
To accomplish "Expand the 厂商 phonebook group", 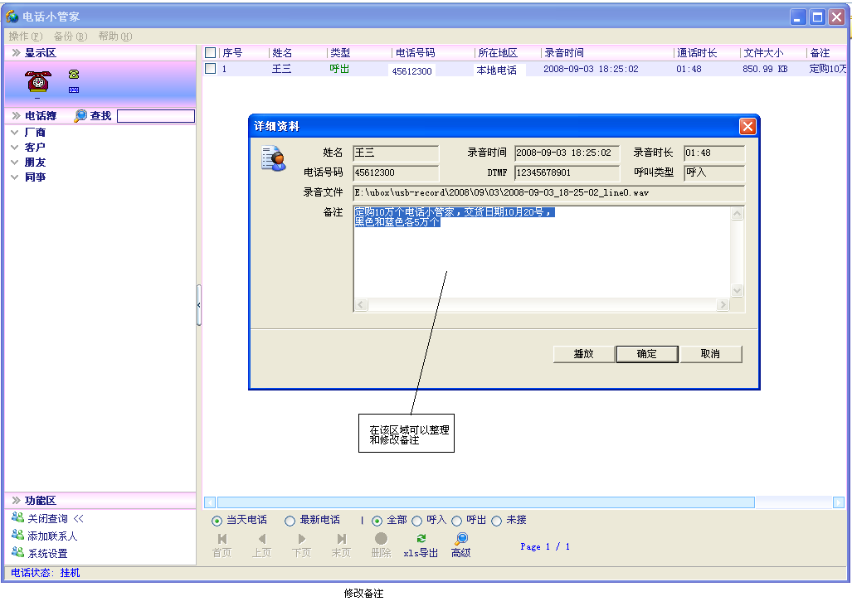I will pyautogui.click(x=15, y=132).
